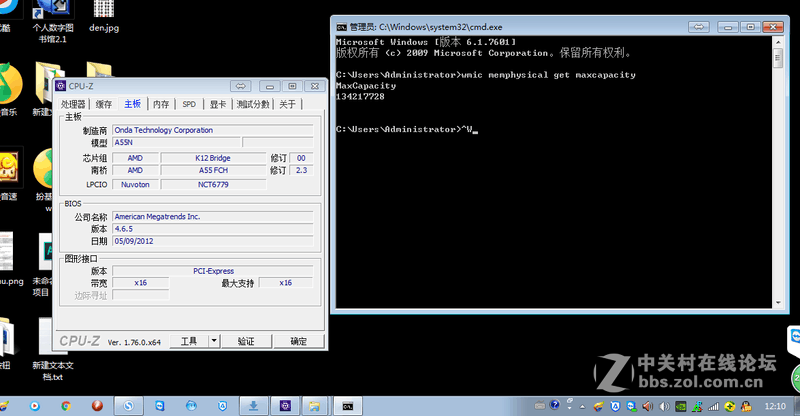The width and height of the screenshot is (800, 416).
Task: Expand the 工具 dropdown arrow in CPU-Z
Action: pos(214,341)
